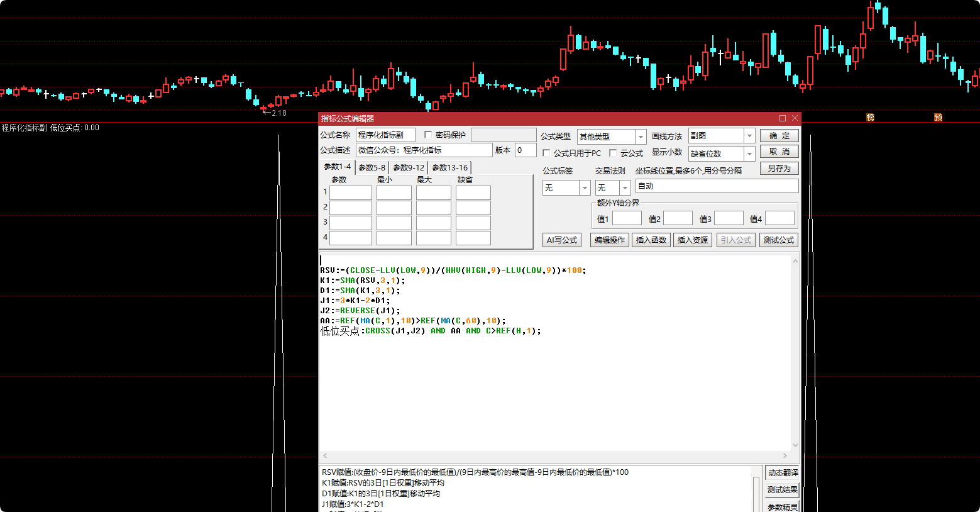Image resolution: width=980 pixels, height=512 pixels.
Task: Toggle the 密码保护 checkbox
Action: [428, 135]
